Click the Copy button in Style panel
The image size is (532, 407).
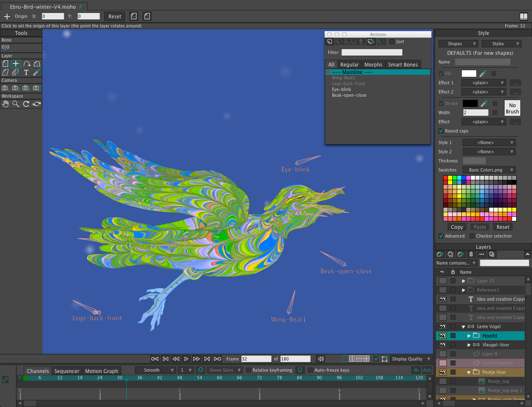(457, 227)
